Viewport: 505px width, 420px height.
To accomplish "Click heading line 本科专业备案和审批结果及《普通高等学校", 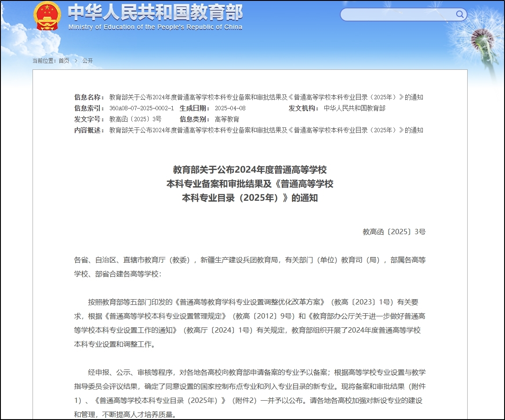I will point(250,184).
